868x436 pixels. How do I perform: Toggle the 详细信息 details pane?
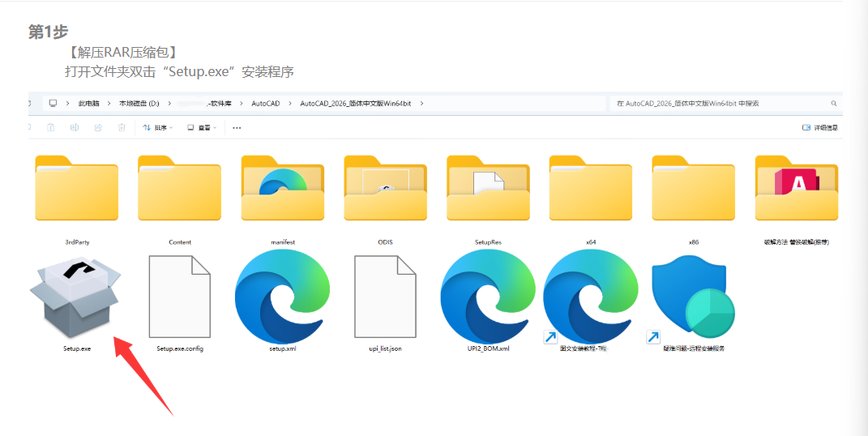820,128
